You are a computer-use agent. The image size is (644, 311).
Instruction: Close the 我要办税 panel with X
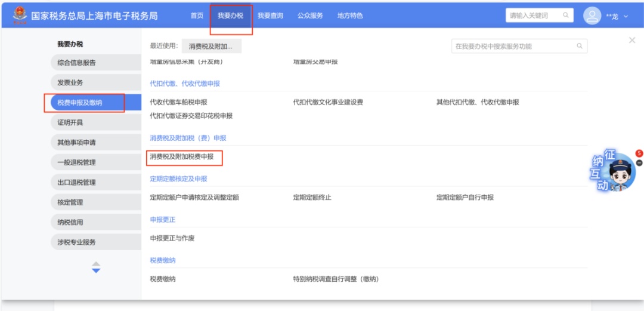click(x=632, y=40)
